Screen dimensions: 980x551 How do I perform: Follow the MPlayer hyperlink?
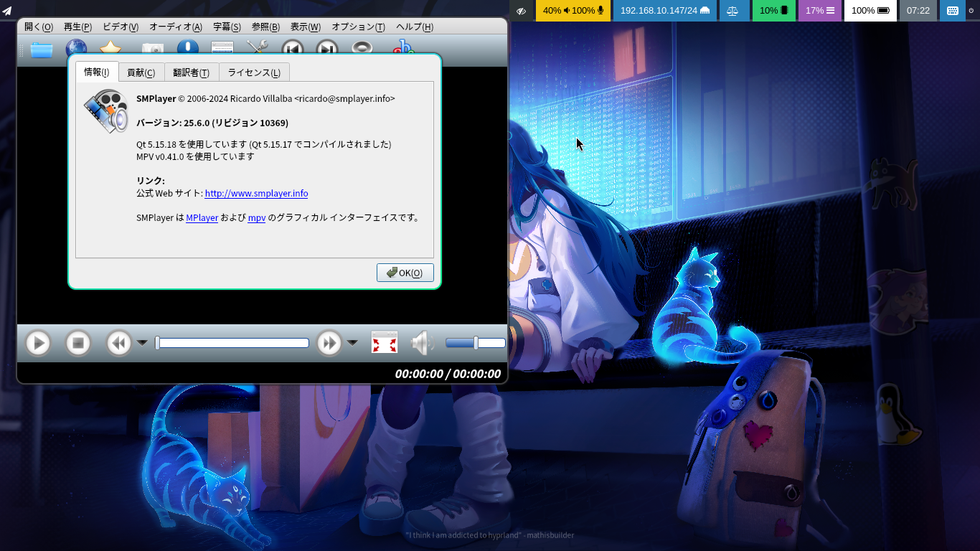[202, 218]
